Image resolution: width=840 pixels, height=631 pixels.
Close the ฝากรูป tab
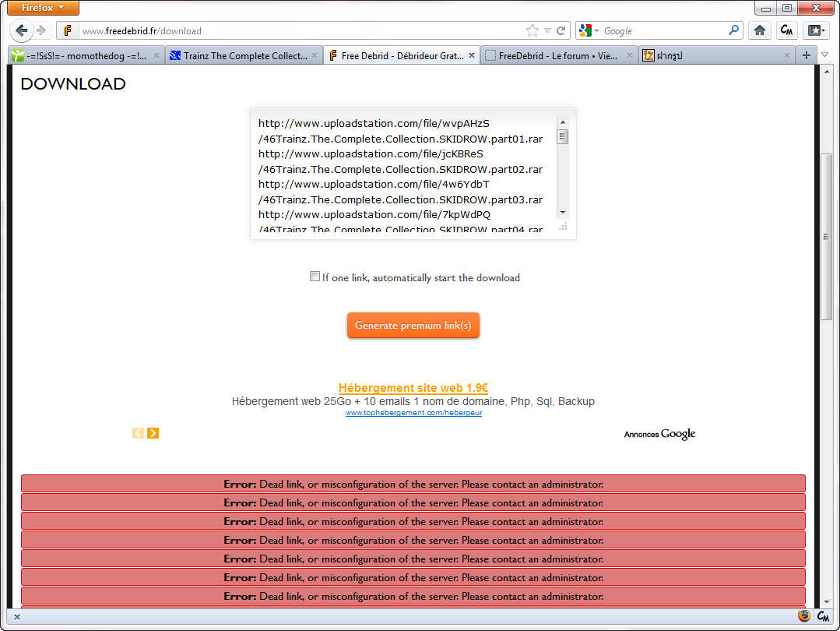pos(787,55)
